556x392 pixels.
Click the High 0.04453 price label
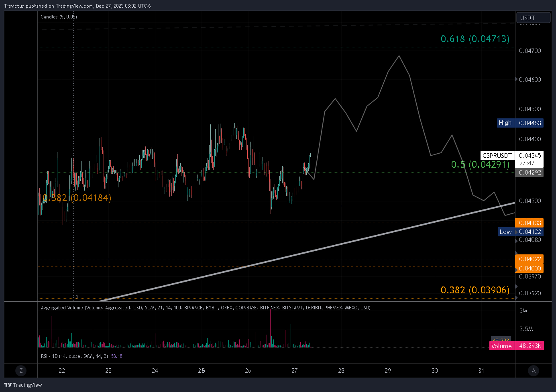(520, 123)
